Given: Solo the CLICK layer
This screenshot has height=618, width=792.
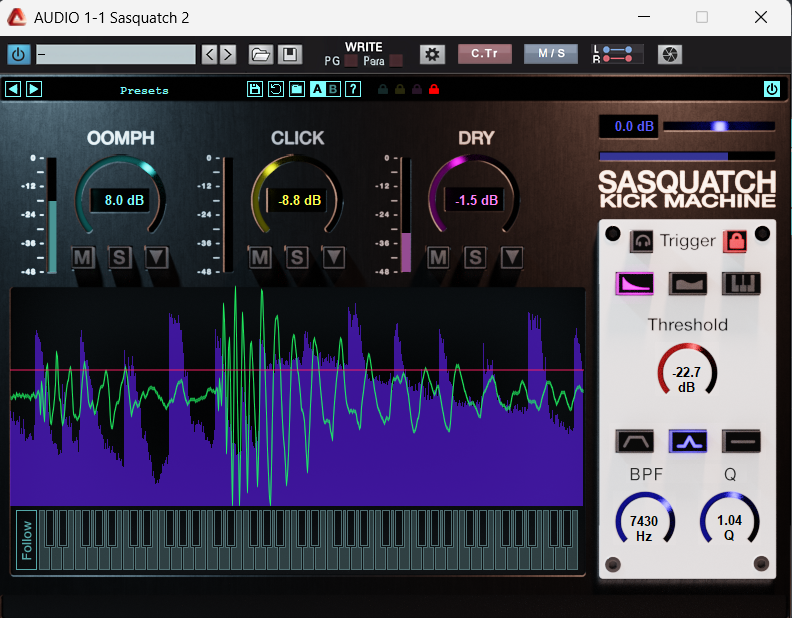Looking at the screenshot, I should (297, 258).
